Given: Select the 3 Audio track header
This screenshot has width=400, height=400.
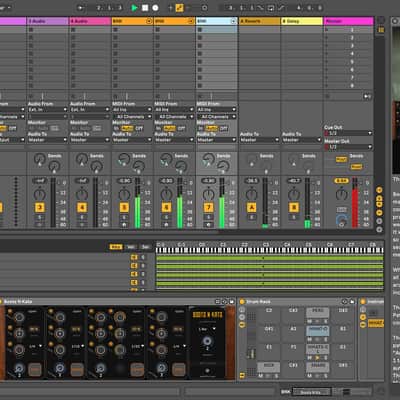Looking at the screenshot, I should coord(48,21).
